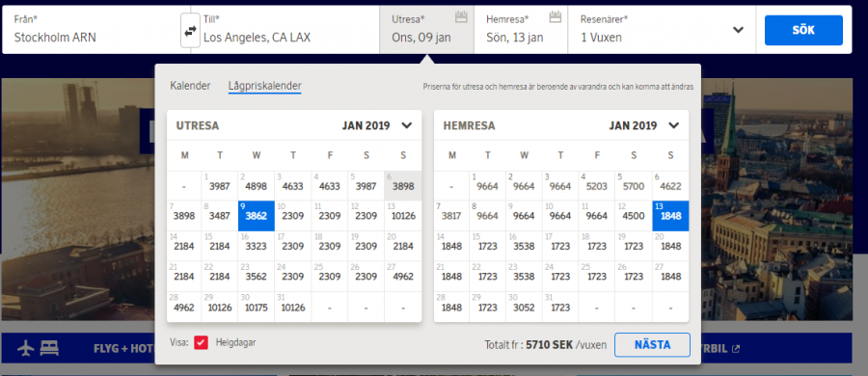Uncheck the Helgdagar checkbox
Screen dimensions: 868x376
click(x=201, y=343)
